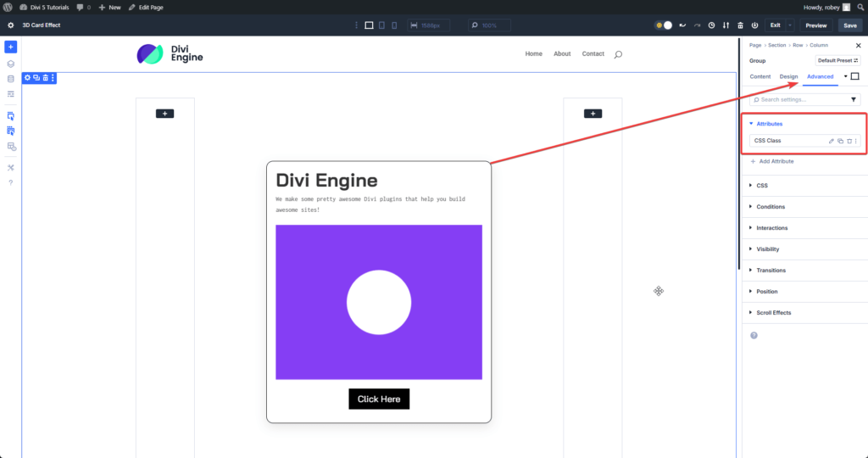Click the blue add module plus button
Viewport: 868px width, 458px height.
pos(10,47)
